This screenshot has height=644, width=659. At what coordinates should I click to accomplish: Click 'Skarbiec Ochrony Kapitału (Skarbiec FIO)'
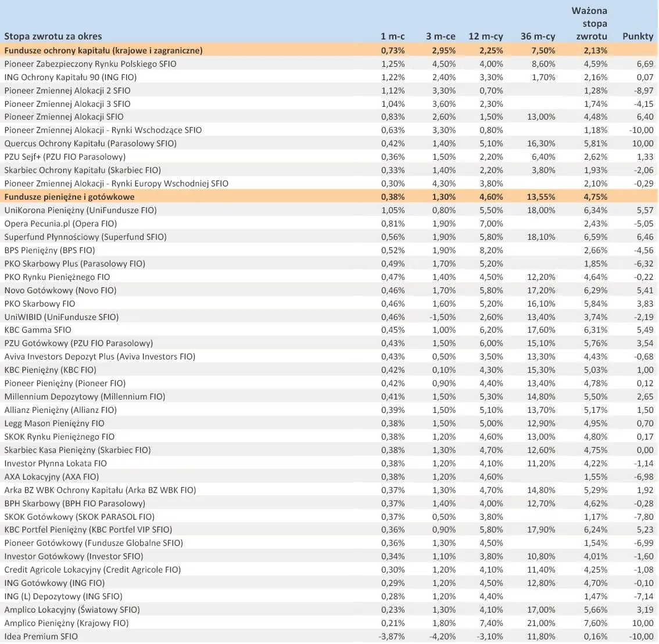pos(83,170)
